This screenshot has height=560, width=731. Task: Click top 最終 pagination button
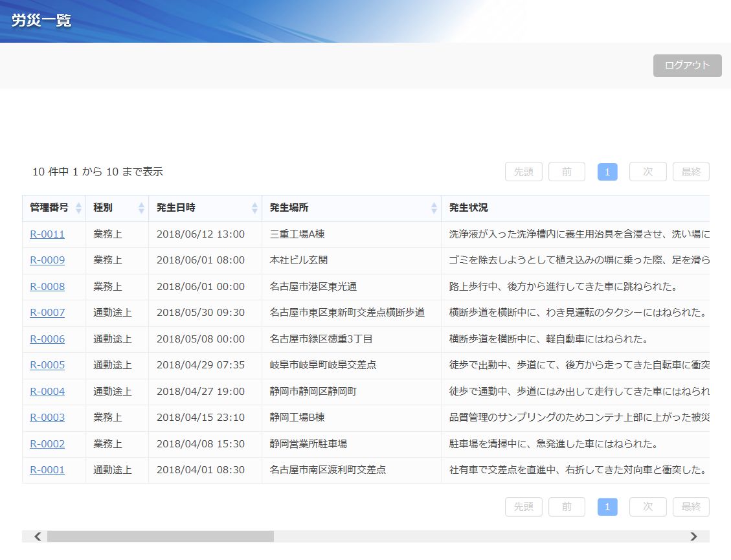[691, 172]
